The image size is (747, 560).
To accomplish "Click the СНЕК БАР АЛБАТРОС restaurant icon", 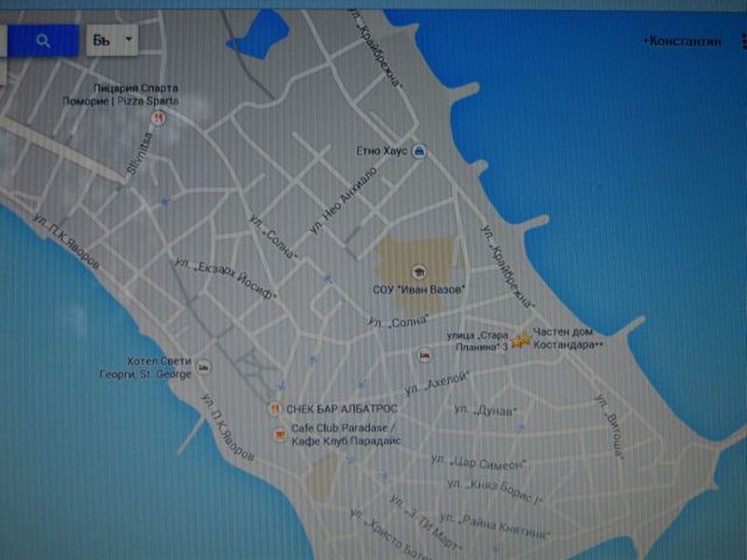I will [275, 409].
